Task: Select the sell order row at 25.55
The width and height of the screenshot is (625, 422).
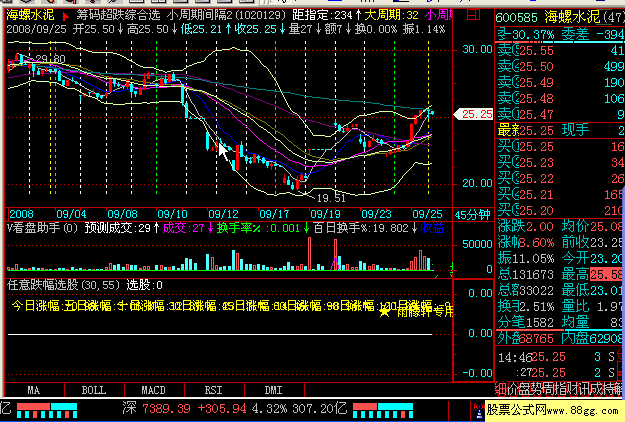Action: tap(560, 51)
